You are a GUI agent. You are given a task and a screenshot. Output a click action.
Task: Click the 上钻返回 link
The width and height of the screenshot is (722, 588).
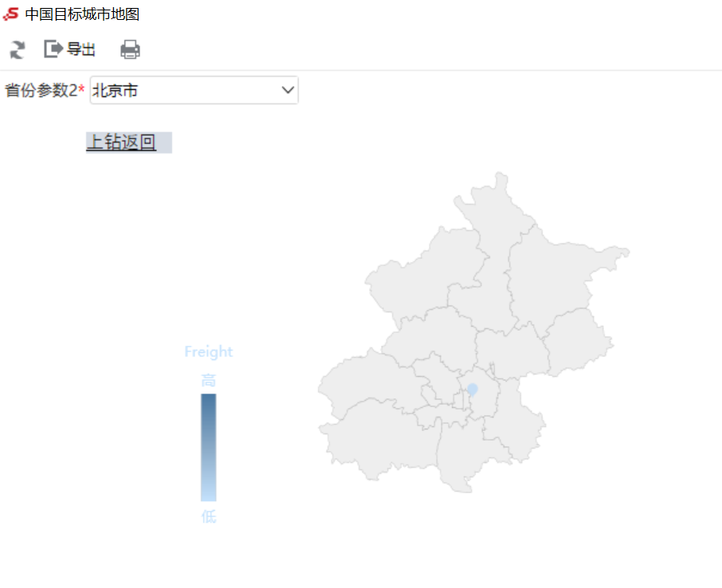121,143
